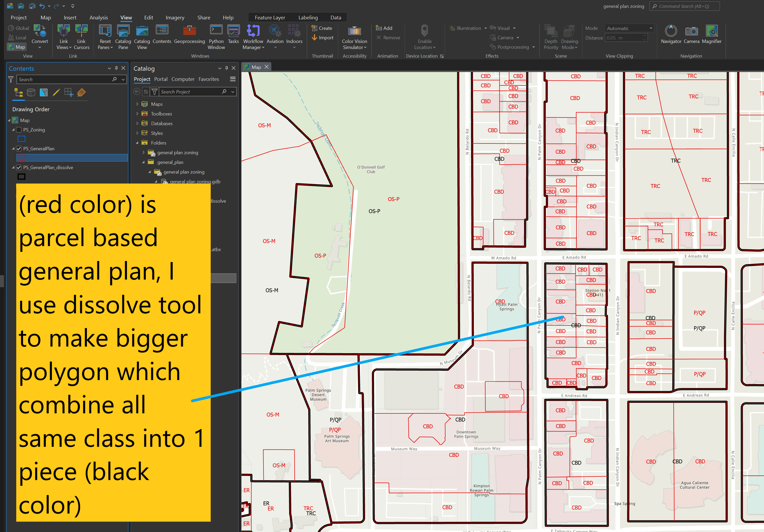
Task: Click the PS_GeneralPlan_dissolve black symbol swatch
Action: (21, 177)
